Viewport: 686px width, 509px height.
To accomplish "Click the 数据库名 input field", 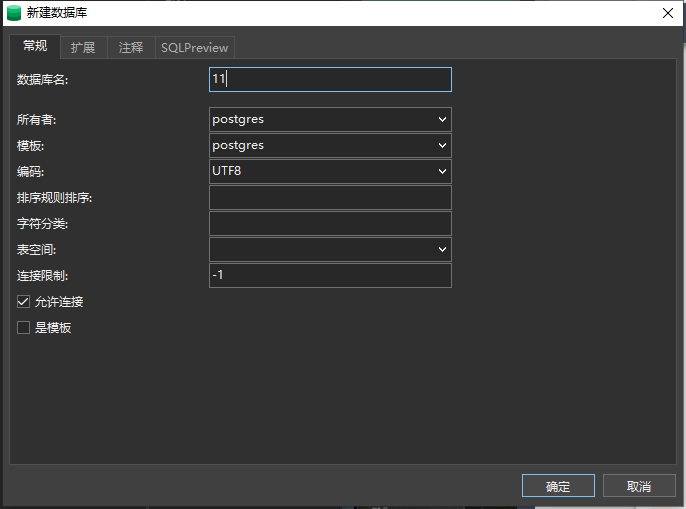I will point(330,79).
